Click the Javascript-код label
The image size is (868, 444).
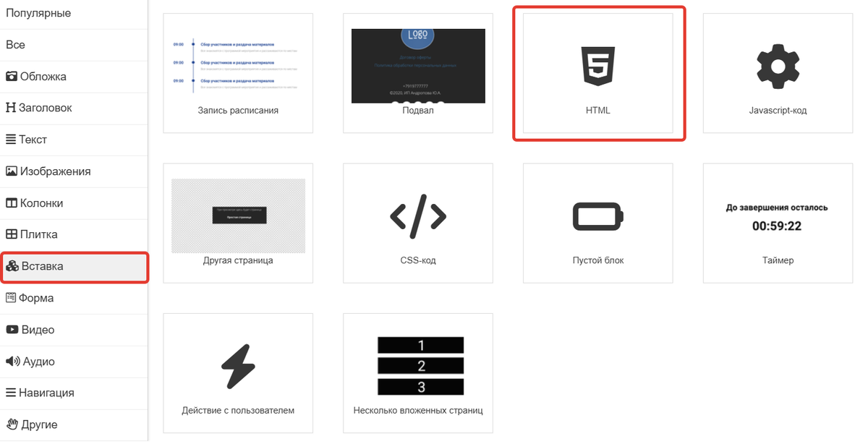click(778, 111)
